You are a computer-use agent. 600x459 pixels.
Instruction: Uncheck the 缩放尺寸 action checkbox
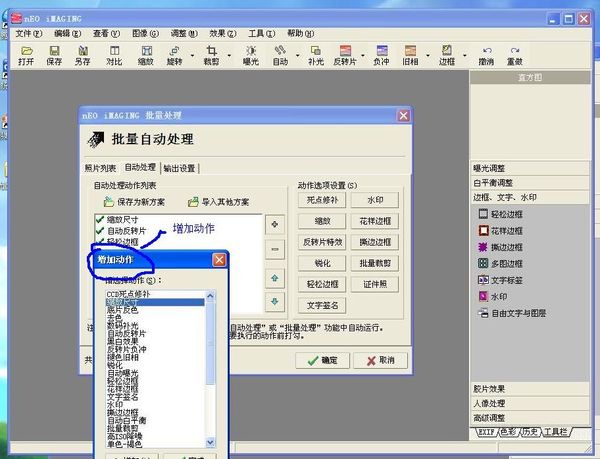tap(99, 218)
